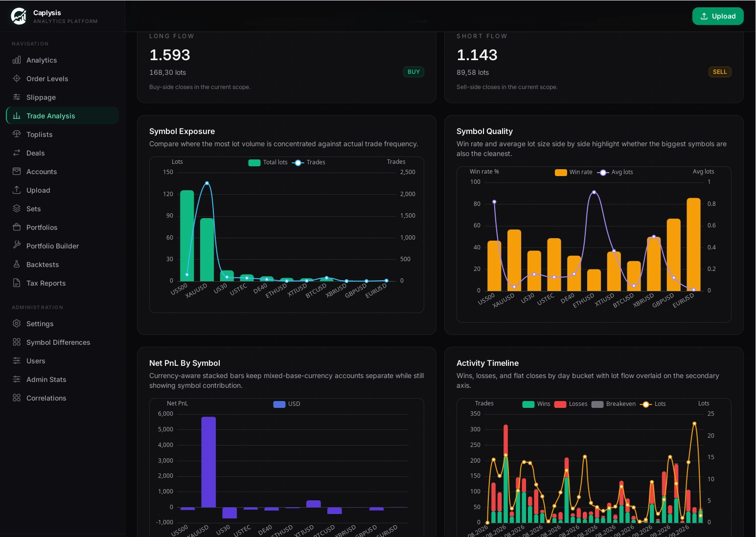Open Tax Reports
The image size is (756, 537).
tap(62, 283)
